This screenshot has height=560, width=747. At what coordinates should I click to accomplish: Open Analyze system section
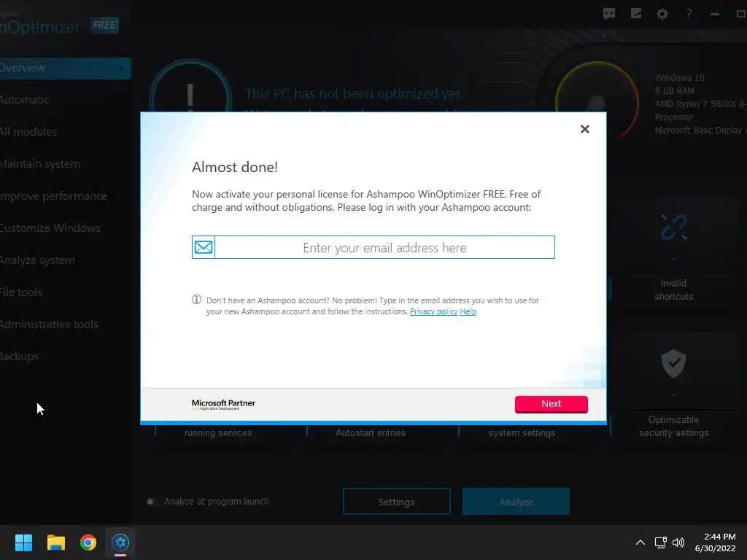point(37,260)
